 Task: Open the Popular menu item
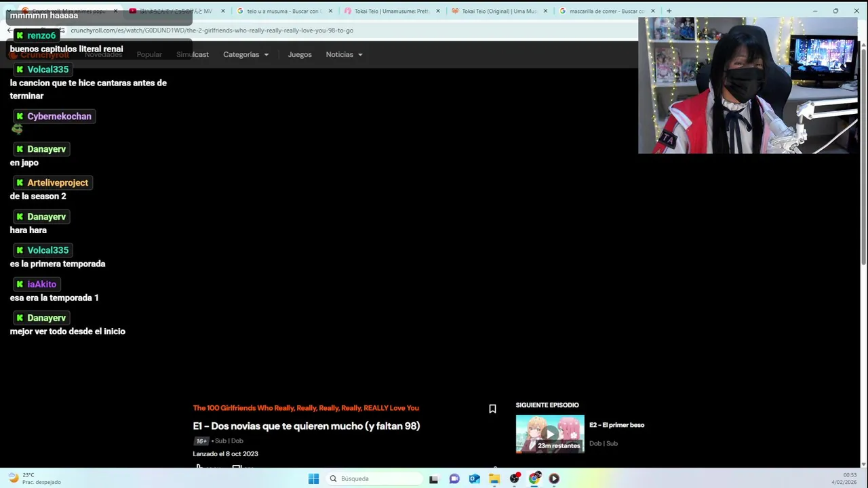click(149, 54)
